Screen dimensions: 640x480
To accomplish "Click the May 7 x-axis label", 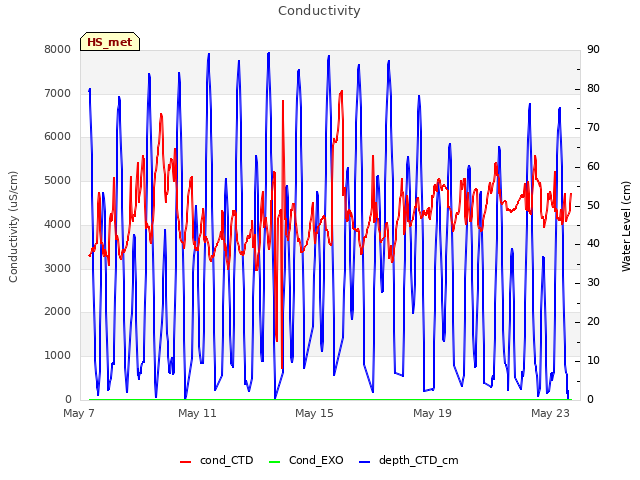I will click(x=79, y=413).
